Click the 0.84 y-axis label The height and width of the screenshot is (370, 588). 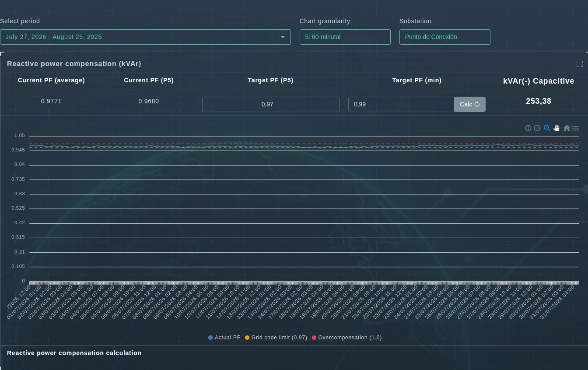point(19,165)
